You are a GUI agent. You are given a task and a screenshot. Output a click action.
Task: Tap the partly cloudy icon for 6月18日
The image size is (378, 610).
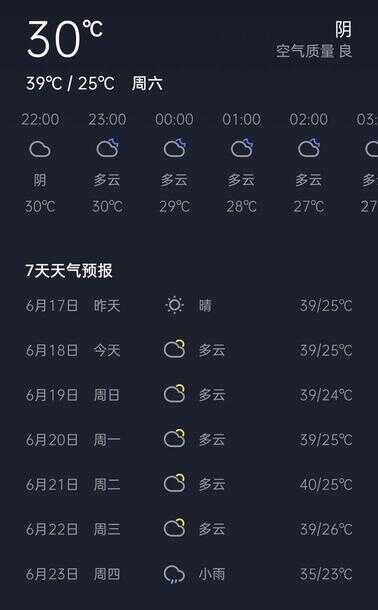pos(174,349)
